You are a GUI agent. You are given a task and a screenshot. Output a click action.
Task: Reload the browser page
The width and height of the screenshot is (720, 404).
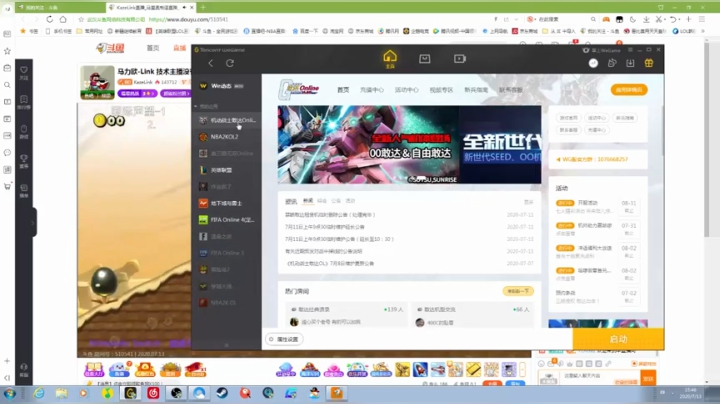coord(49,19)
